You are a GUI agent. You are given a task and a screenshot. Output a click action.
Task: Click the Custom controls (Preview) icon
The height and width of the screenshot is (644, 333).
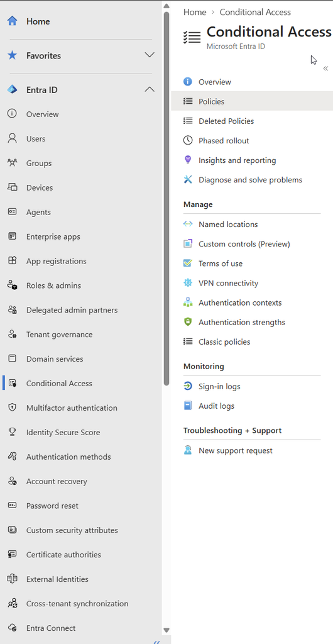pyautogui.click(x=188, y=244)
